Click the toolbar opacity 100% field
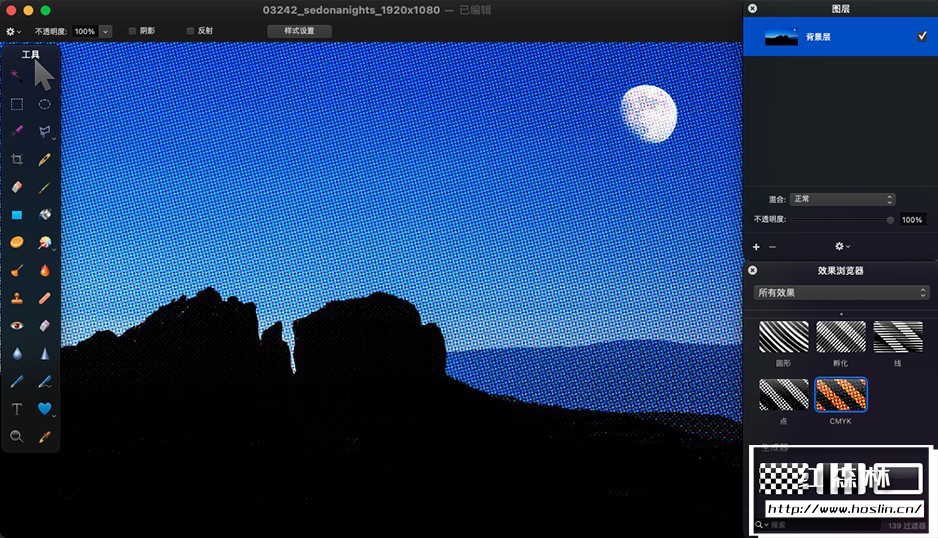Viewport: 938px width, 538px height. click(85, 31)
